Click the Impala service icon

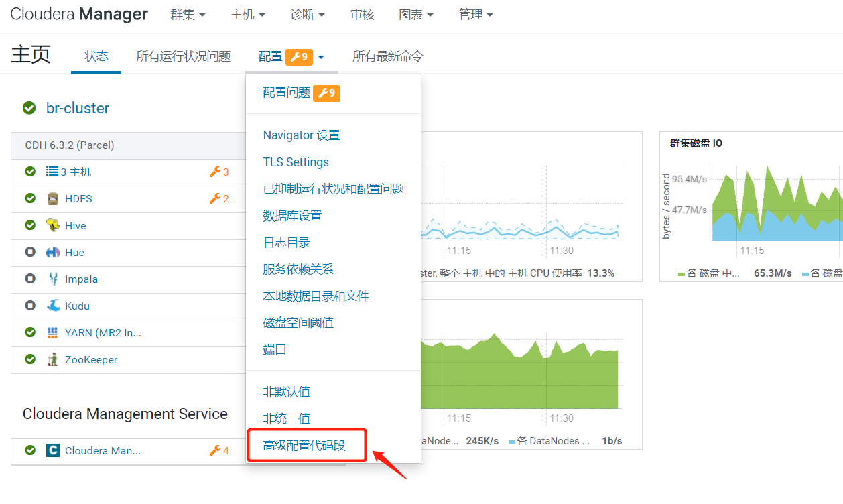pyautogui.click(x=53, y=279)
